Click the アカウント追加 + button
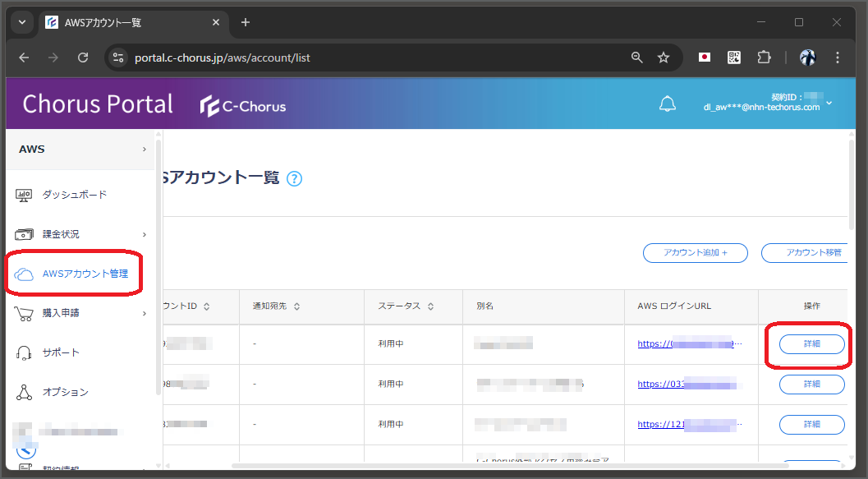The height and width of the screenshot is (479, 868). tap(696, 252)
